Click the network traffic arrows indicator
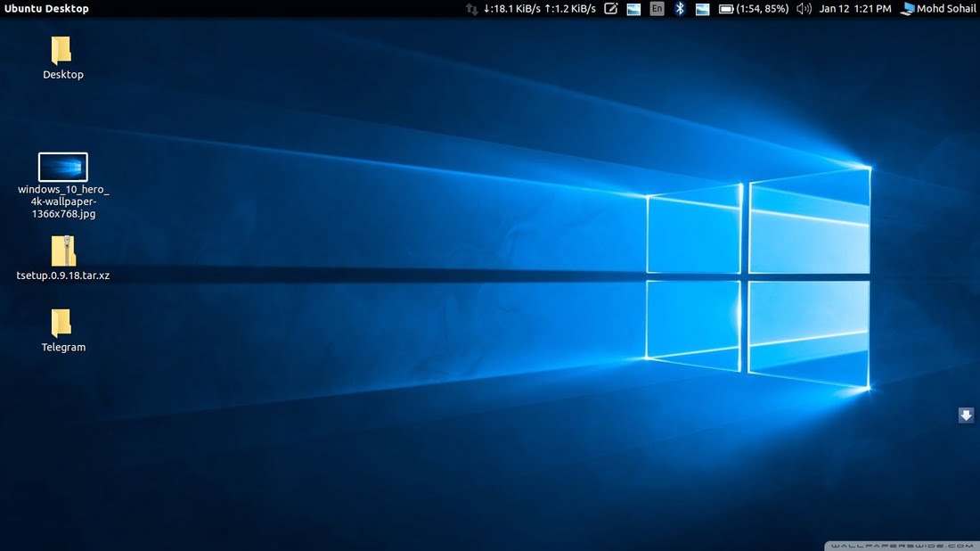The image size is (980, 551). 472,9
